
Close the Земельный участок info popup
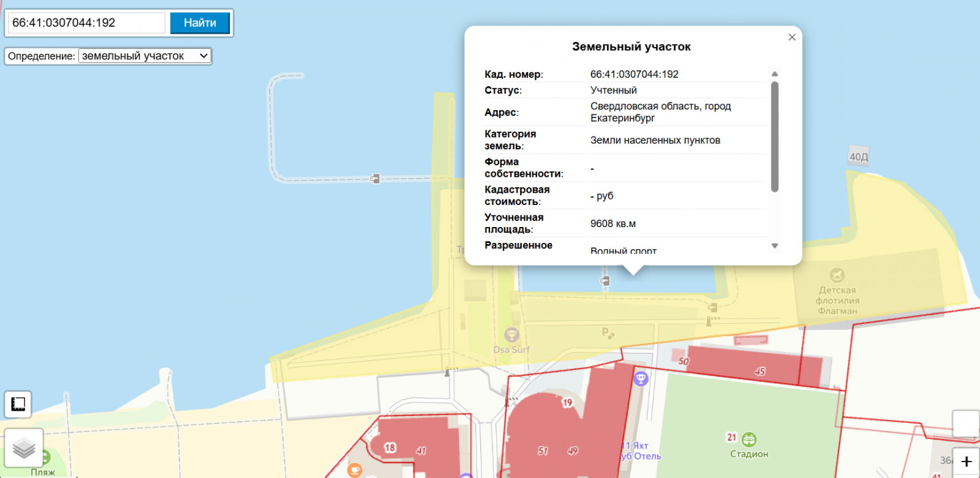point(792,37)
